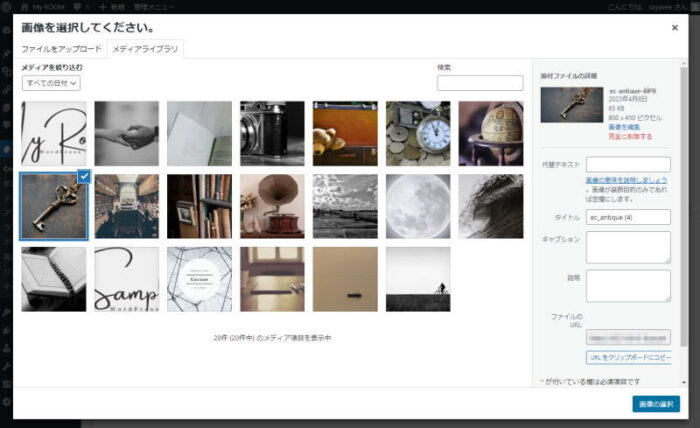
Task: Select the ocean wave thumbnail
Action: pos(491,206)
